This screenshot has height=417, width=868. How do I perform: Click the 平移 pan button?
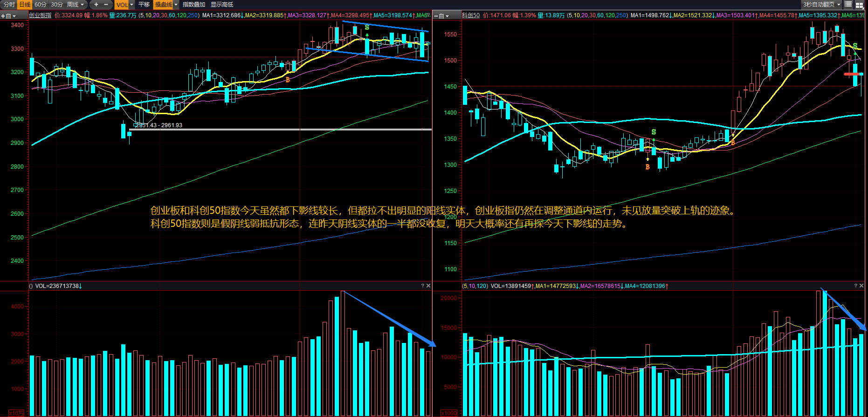144,5
